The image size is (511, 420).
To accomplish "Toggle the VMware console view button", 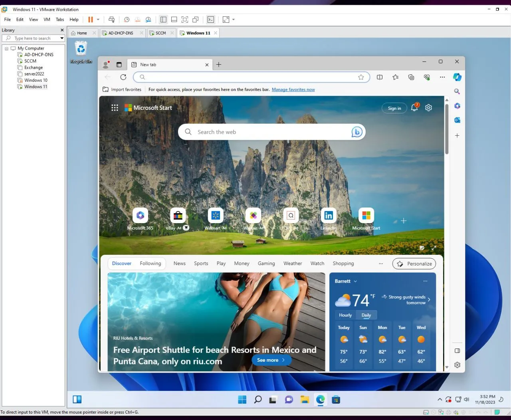I will (x=211, y=20).
